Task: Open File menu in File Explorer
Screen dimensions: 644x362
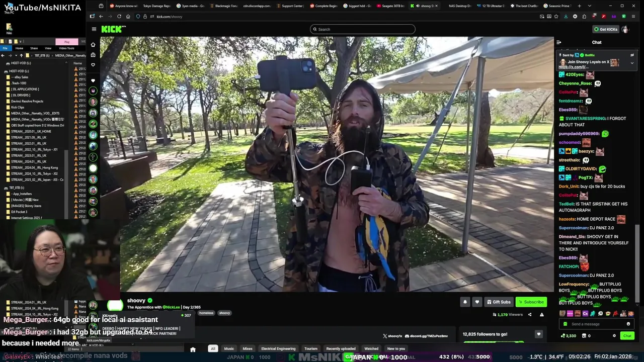Action: click(5, 48)
